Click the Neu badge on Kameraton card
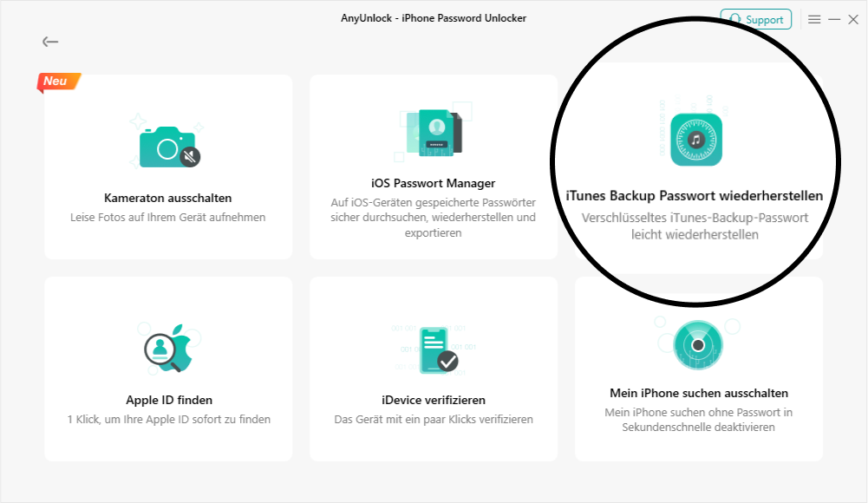The width and height of the screenshot is (868, 503). 58,82
